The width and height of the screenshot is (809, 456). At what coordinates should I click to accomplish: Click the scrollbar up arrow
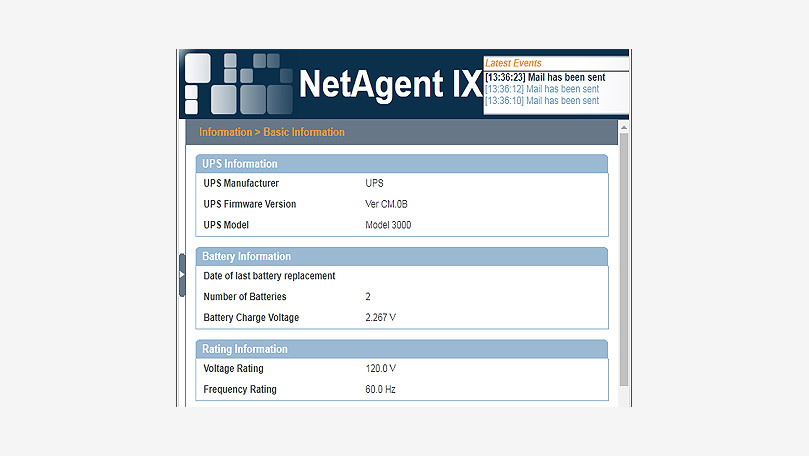pos(624,127)
